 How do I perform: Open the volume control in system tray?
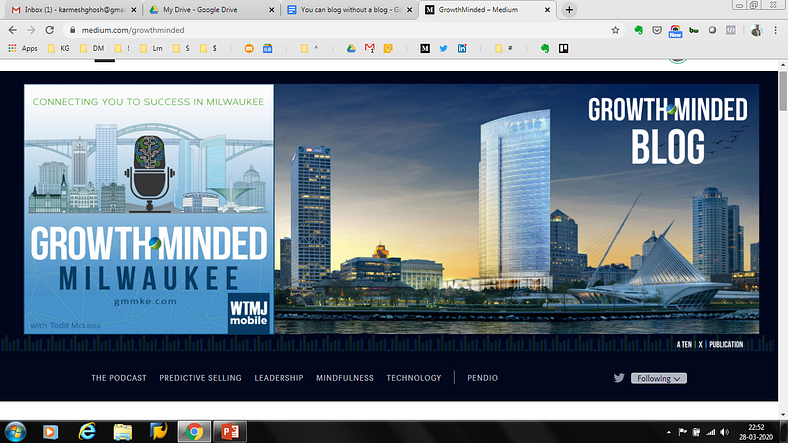click(x=724, y=432)
